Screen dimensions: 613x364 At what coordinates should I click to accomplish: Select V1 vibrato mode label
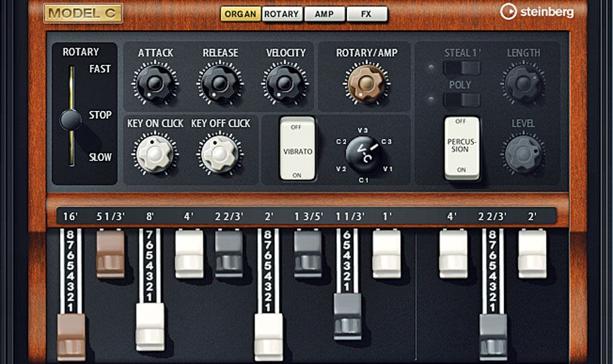point(387,169)
